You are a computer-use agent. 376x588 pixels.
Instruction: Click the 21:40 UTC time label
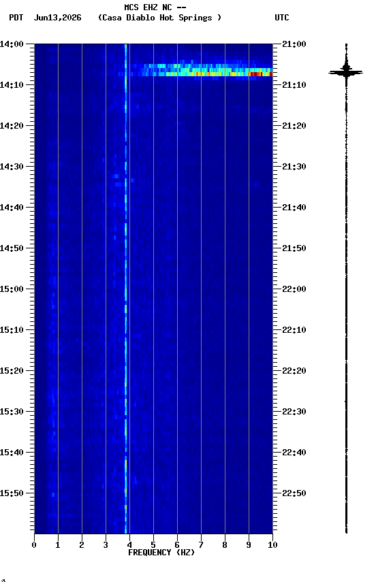pos(294,208)
